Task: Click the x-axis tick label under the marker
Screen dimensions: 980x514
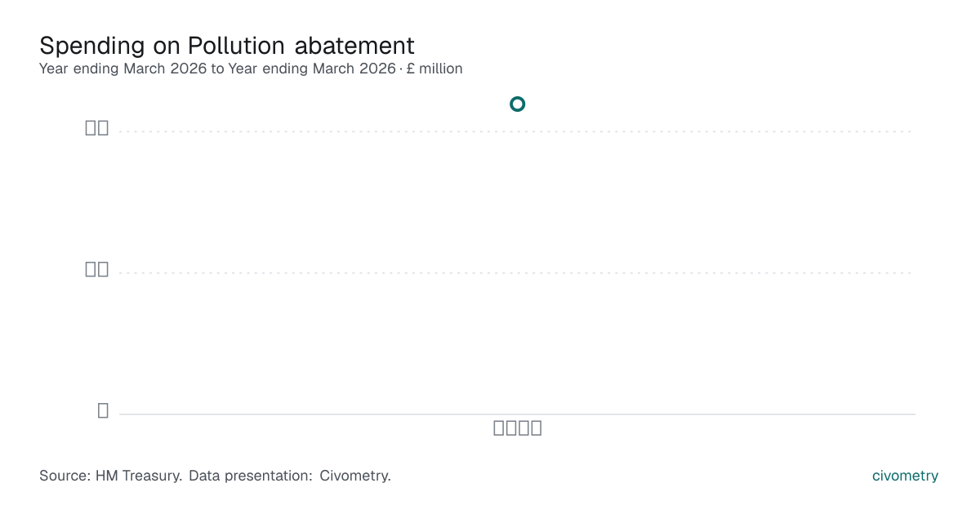Action: click(518, 428)
